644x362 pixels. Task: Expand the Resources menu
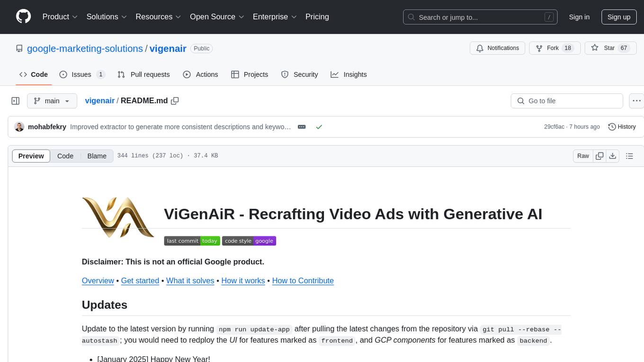158,17
